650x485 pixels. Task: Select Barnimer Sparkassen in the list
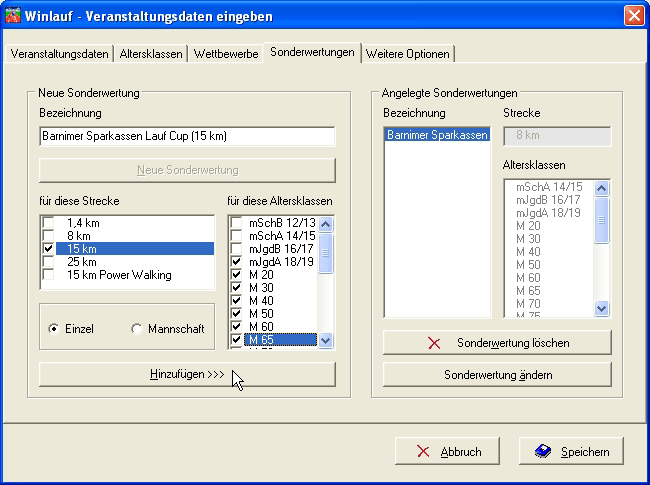437,135
